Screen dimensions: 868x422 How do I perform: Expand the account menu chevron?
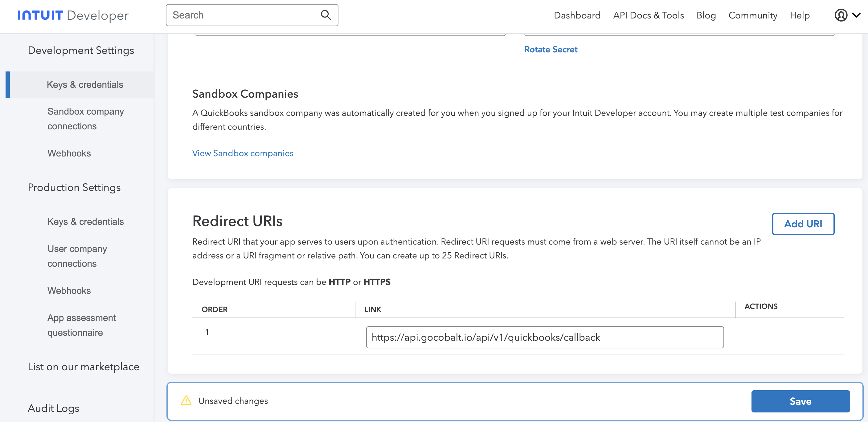[857, 15]
